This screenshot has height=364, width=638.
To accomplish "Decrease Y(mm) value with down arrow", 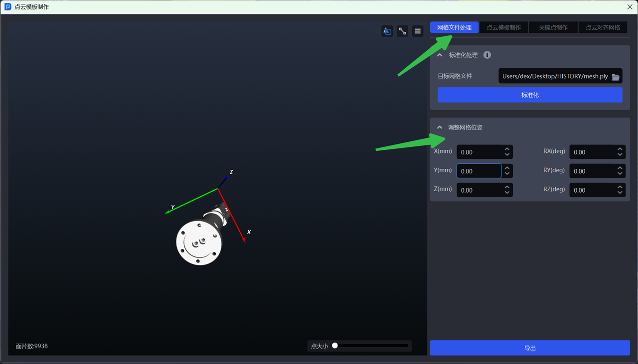I will click(507, 174).
